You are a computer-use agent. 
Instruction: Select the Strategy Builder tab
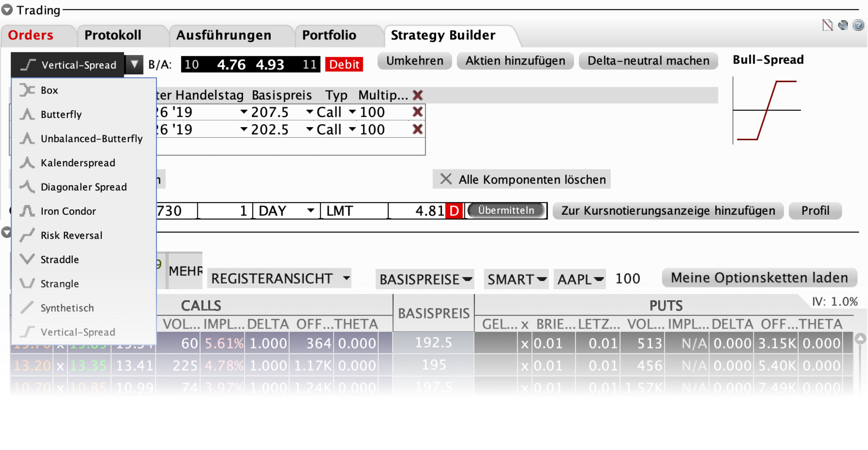click(443, 35)
